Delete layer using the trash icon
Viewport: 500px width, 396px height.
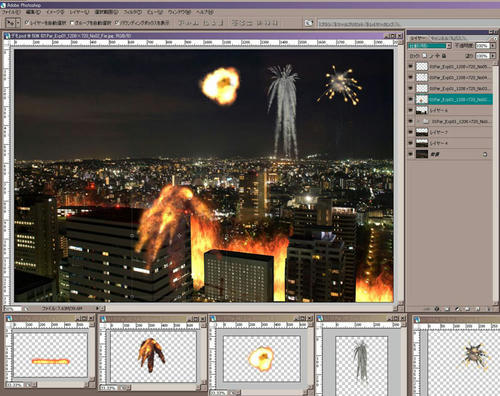point(489,309)
